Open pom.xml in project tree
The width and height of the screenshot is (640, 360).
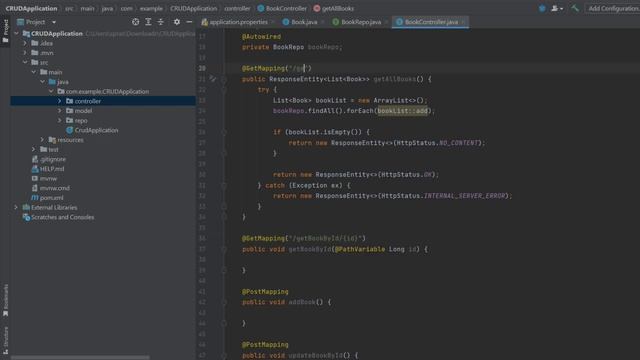(x=51, y=198)
